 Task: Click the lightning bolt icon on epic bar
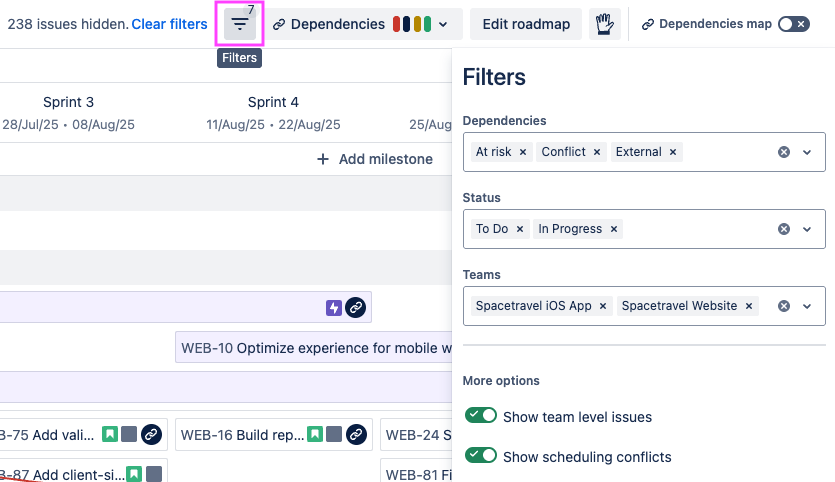pos(334,308)
